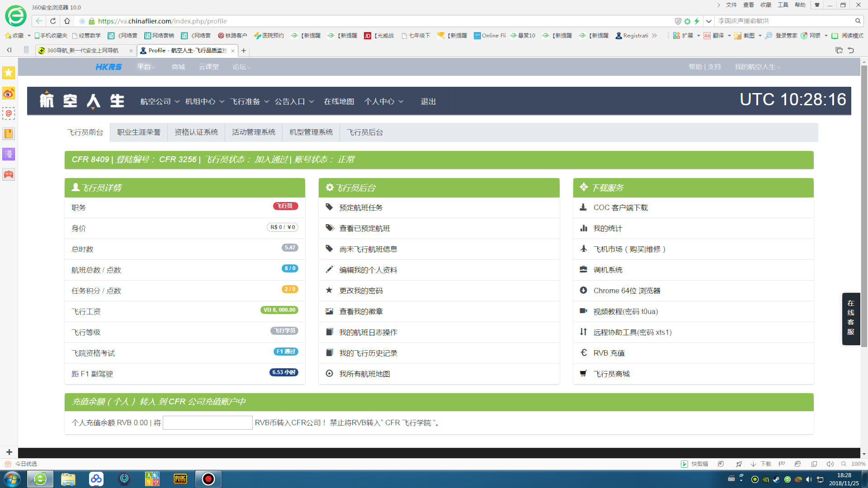Click the star icon beside 更改我的密码
The height and width of the screenshot is (488, 868).
(330, 290)
